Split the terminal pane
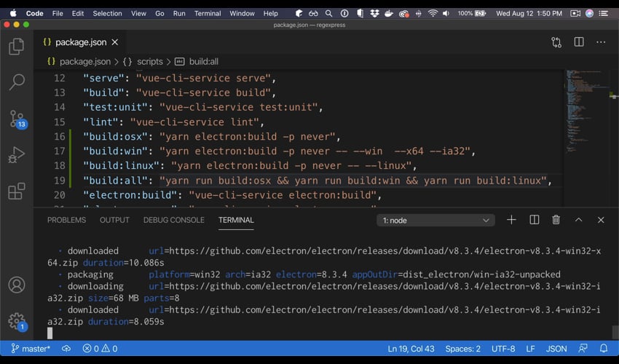The width and height of the screenshot is (619, 364). coord(534,220)
